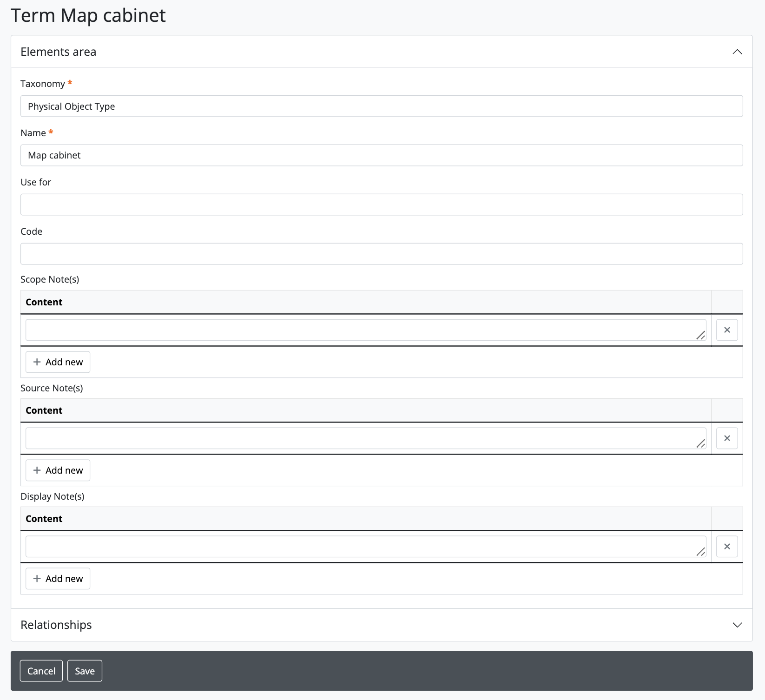Focus the Scope Note content textarea
This screenshot has width=765, height=700.
[x=363, y=330]
